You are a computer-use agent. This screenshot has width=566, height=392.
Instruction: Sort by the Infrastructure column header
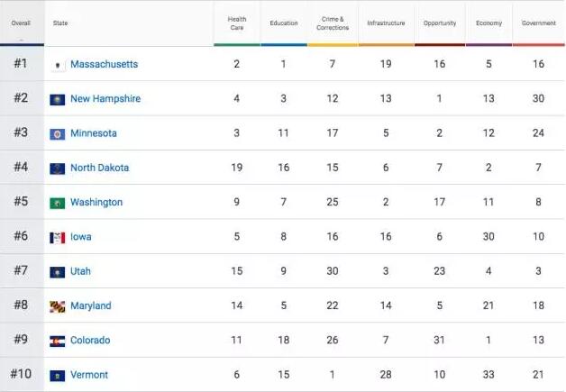[386, 23]
